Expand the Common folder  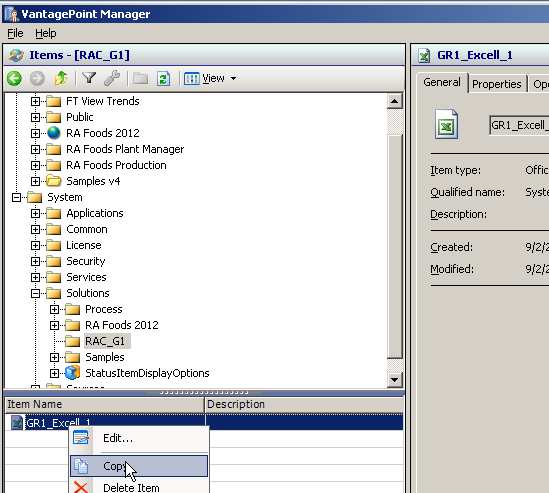tap(35, 229)
